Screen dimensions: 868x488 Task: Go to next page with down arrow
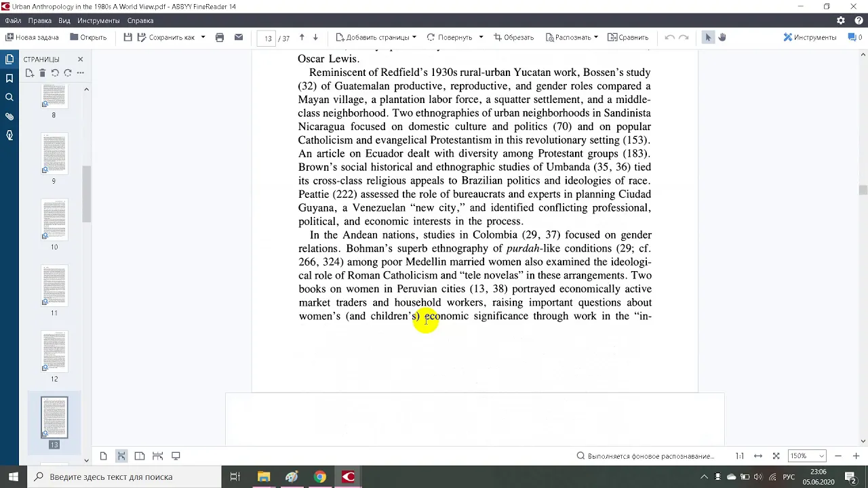315,37
